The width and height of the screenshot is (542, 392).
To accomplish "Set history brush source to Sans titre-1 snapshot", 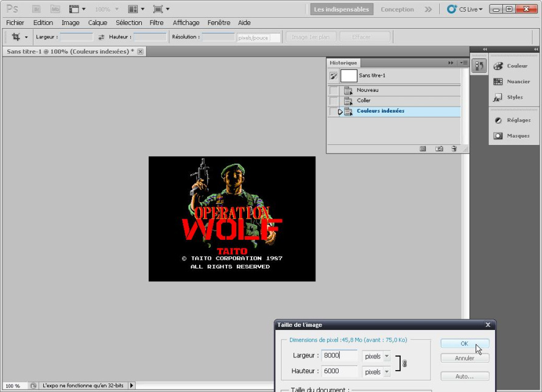I will [334, 75].
